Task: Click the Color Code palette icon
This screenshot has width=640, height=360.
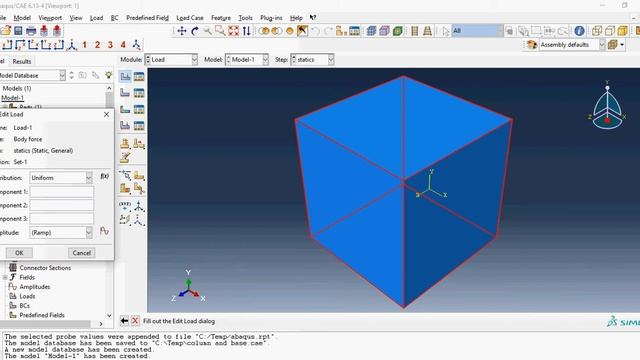Action: [531, 44]
